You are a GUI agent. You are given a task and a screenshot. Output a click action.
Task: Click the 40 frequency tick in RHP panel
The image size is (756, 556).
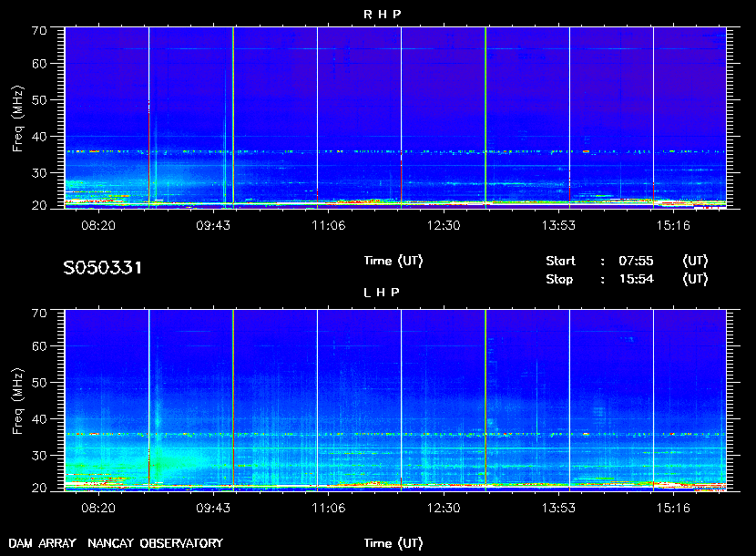39,137
